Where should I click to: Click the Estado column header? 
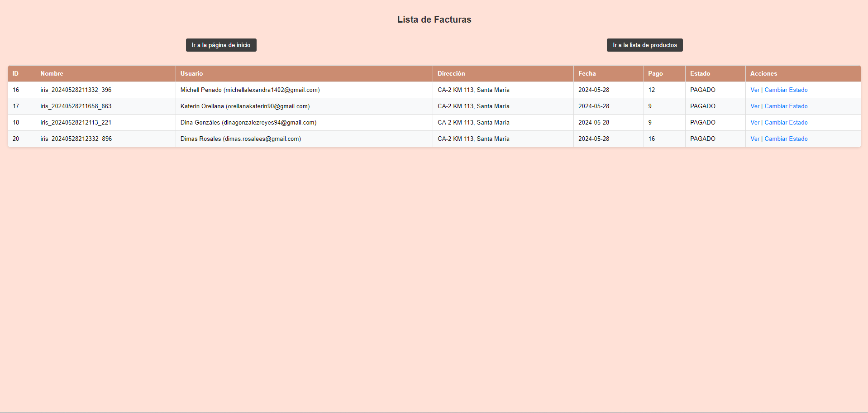[701, 73]
